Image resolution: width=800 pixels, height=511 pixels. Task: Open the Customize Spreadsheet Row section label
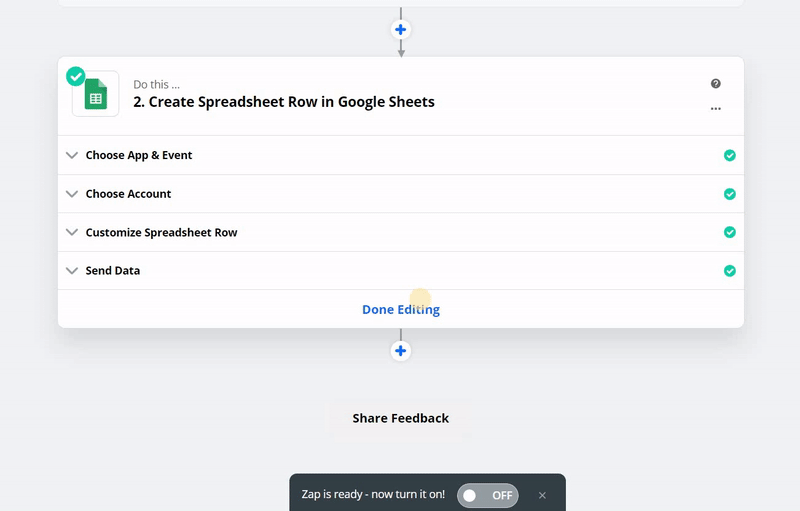click(x=161, y=233)
